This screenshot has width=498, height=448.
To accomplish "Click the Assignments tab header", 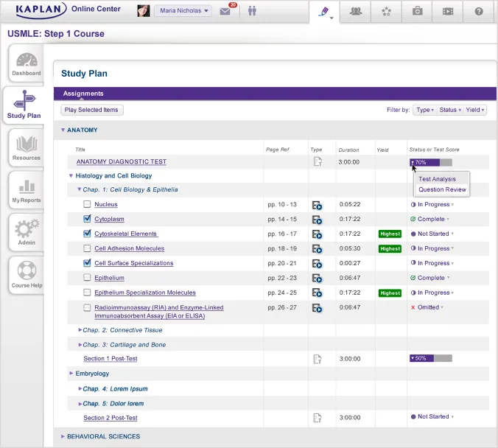I will [83, 94].
